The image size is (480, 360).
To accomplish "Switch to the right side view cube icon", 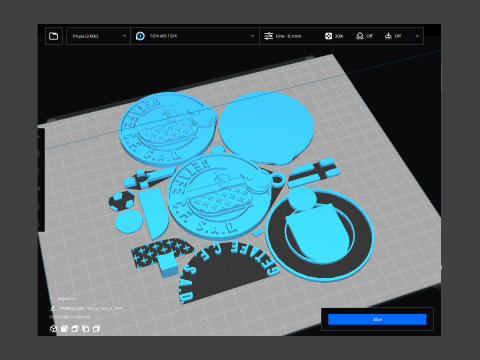I will 96,329.
